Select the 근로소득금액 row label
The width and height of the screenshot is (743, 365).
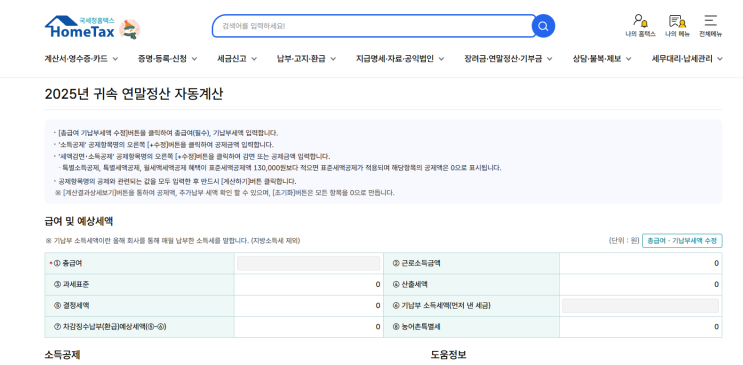point(417,263)
